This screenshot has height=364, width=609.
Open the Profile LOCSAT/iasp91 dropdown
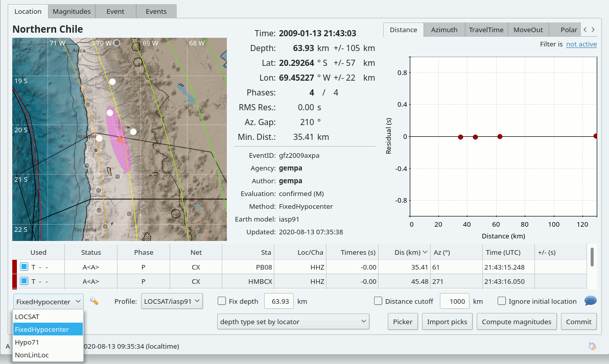click(172, 301)
